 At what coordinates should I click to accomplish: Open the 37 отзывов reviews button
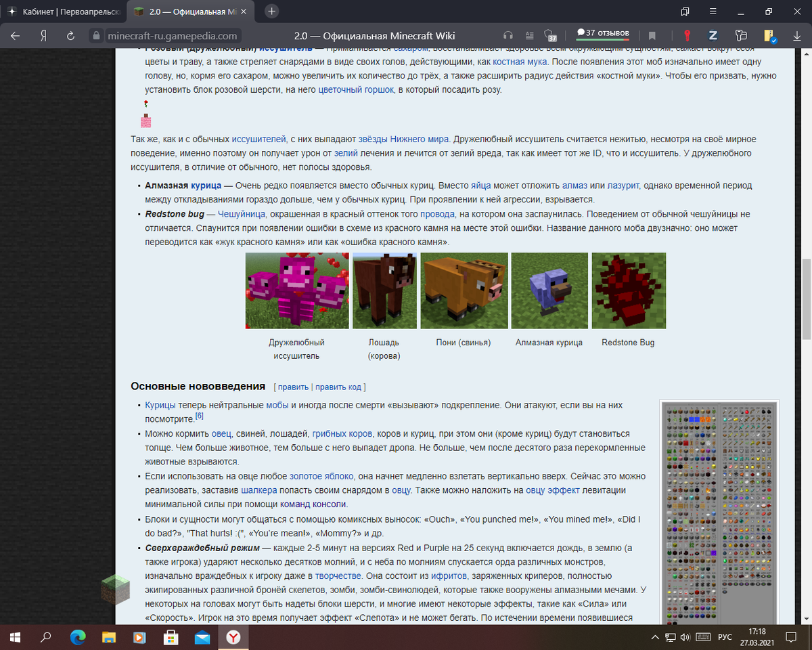[x=602, y=33]
